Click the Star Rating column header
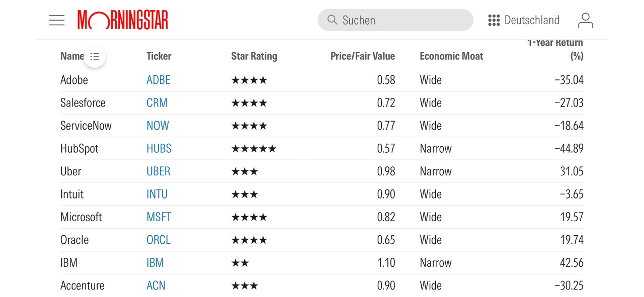The height and width of the screenshot is (297, 644). [254, 56]
